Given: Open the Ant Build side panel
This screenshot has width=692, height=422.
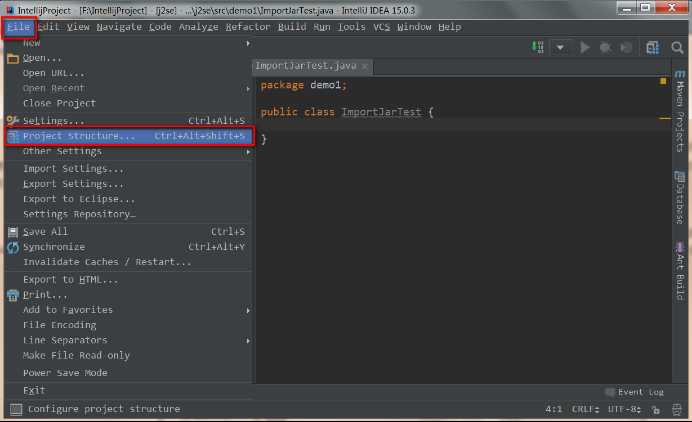Looking at the screenshot, I should (680, 271).
